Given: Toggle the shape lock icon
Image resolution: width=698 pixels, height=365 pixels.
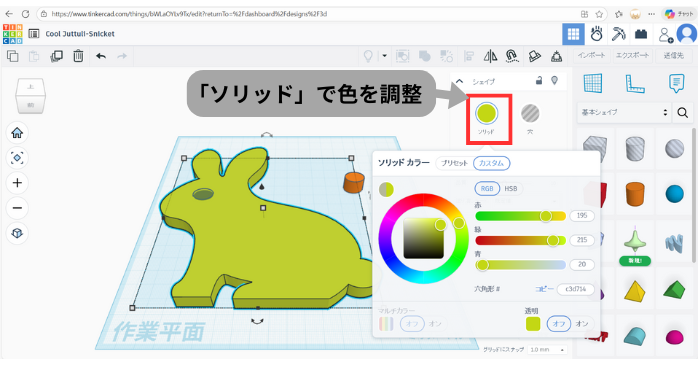Looking at the screenshot, I should tap(539, 81).
